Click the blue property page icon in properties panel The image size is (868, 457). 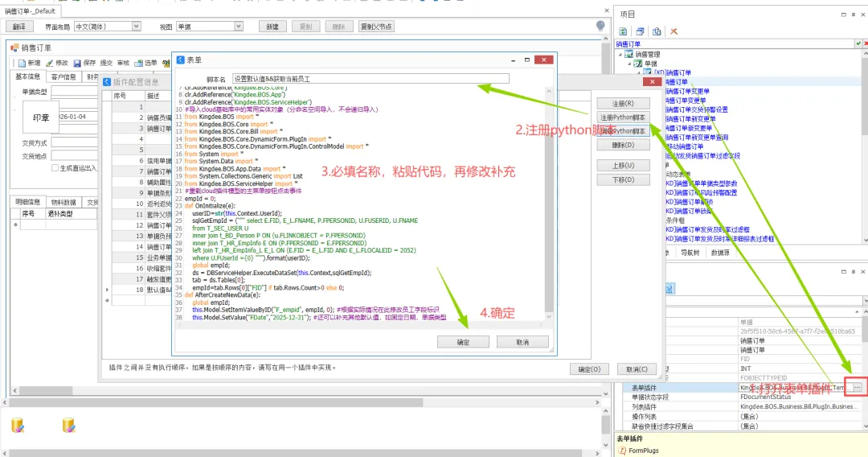(669, 289)
